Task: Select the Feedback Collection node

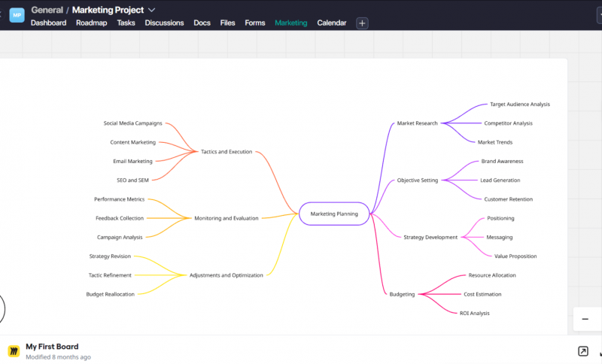Action: [x=120, y=218]
